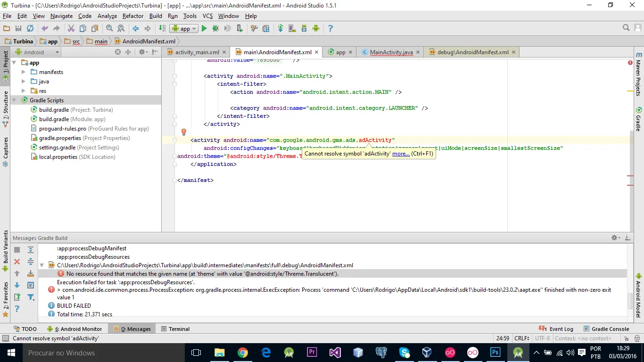This screenshot has width=644, height=362.
Task: Click the Make Project build icon
Action: point(162,29)
